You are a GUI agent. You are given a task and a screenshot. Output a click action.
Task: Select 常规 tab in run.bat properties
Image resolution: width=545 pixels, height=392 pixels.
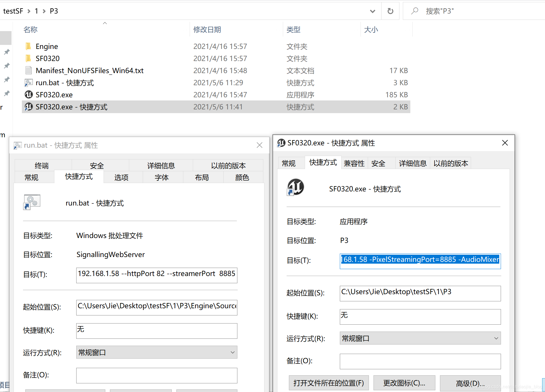(x=34, y=177)
